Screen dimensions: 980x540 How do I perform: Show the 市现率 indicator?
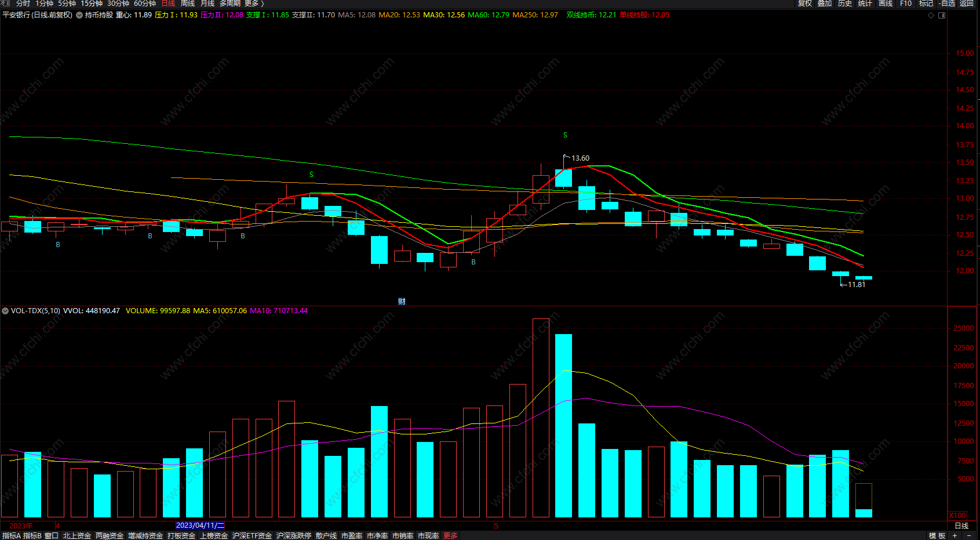coord(428,536)
